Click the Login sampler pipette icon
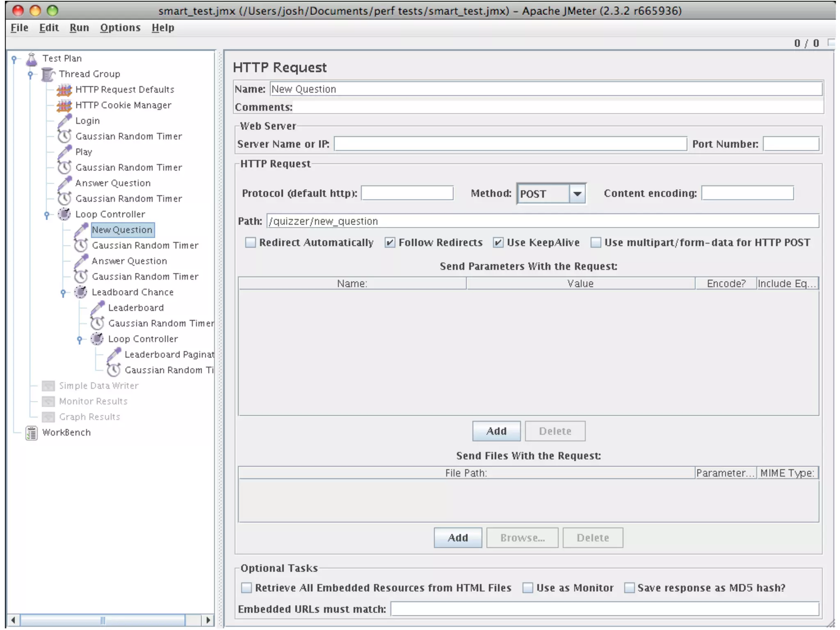 click(64, 121)
